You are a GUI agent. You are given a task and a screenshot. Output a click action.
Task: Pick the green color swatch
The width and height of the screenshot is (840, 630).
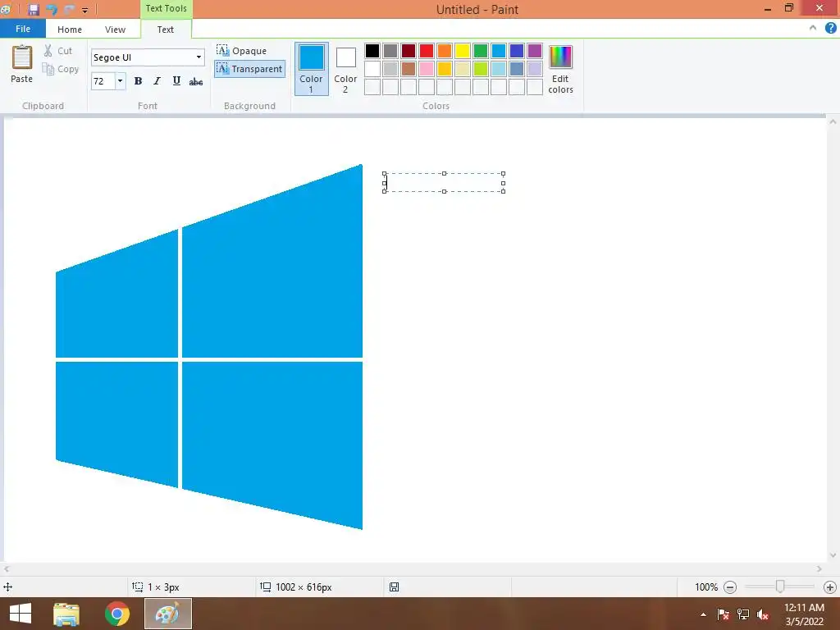click(481, 51)
